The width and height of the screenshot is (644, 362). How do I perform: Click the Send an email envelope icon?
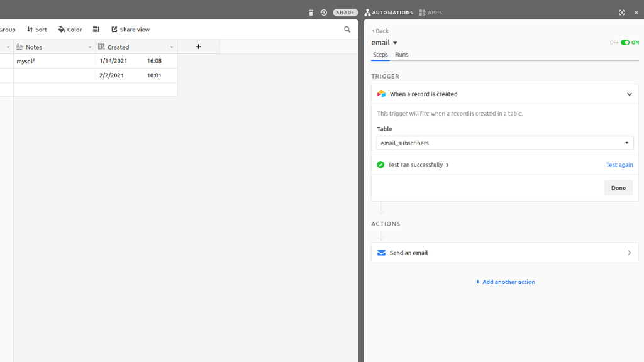pos(381,253)
